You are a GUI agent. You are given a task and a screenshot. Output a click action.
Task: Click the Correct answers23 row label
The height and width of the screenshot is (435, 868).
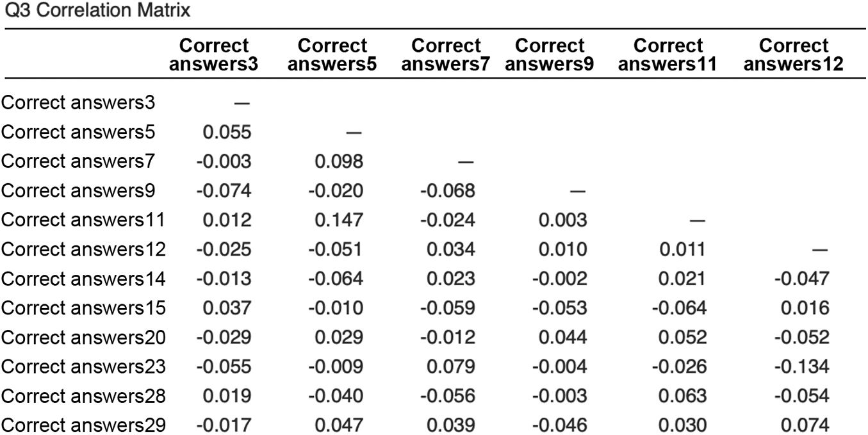pyautogui.click(x=83, y=367)
